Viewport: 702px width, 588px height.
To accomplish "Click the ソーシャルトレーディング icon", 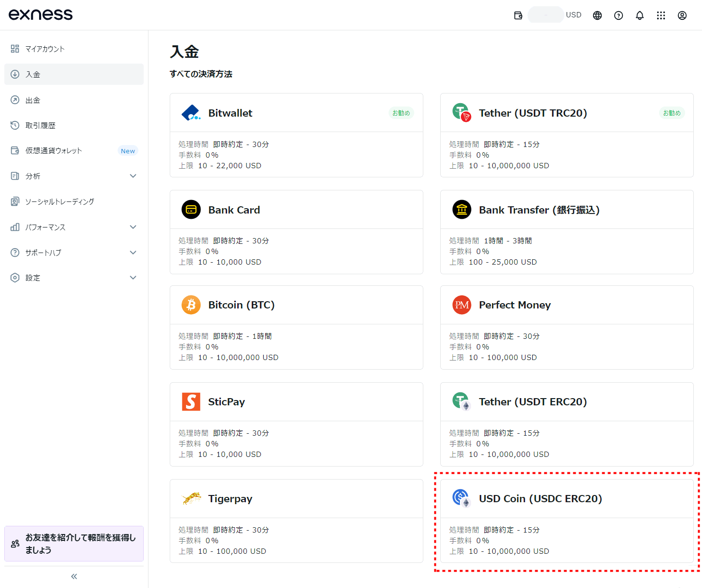I will [15, 201].
